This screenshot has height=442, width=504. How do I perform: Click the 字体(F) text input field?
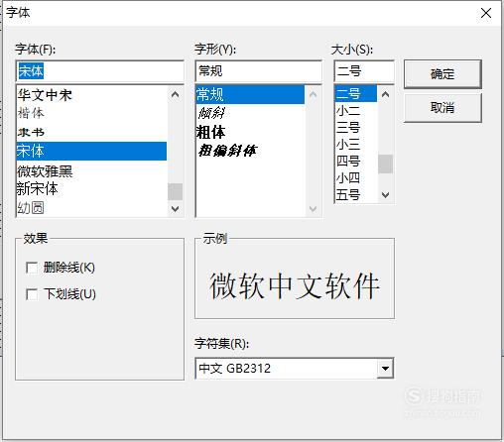[99, 71]
